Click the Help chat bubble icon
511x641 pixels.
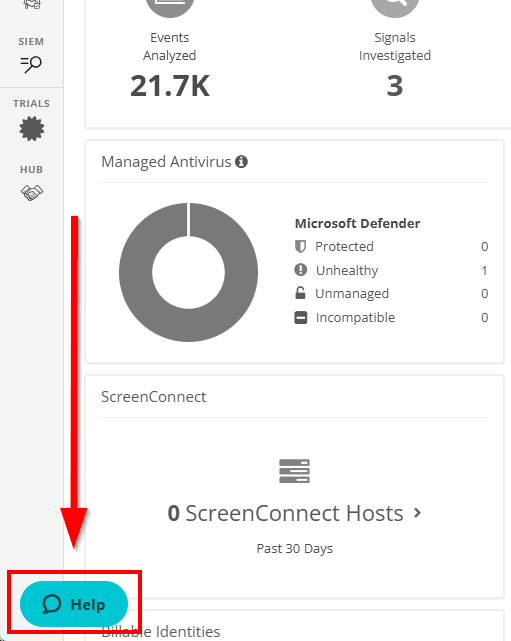pos(52,604)
